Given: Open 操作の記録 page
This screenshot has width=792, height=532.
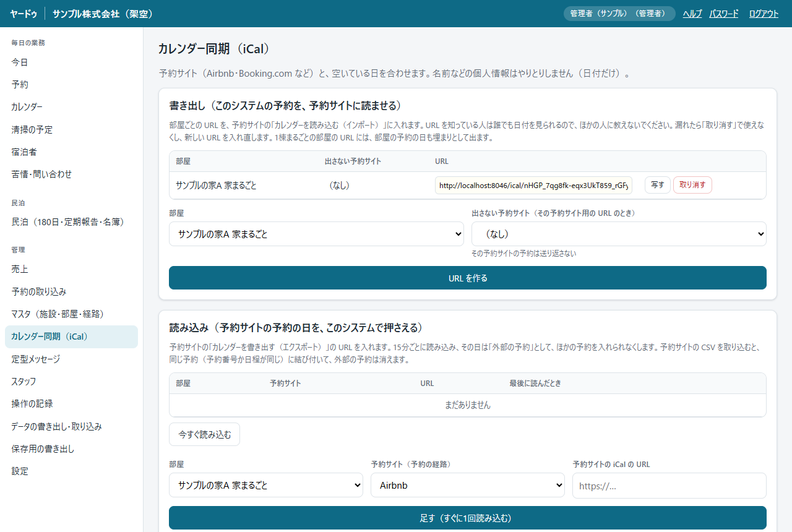Looking at the screenshot, I should pyautogui.click(x=71, y=403).
